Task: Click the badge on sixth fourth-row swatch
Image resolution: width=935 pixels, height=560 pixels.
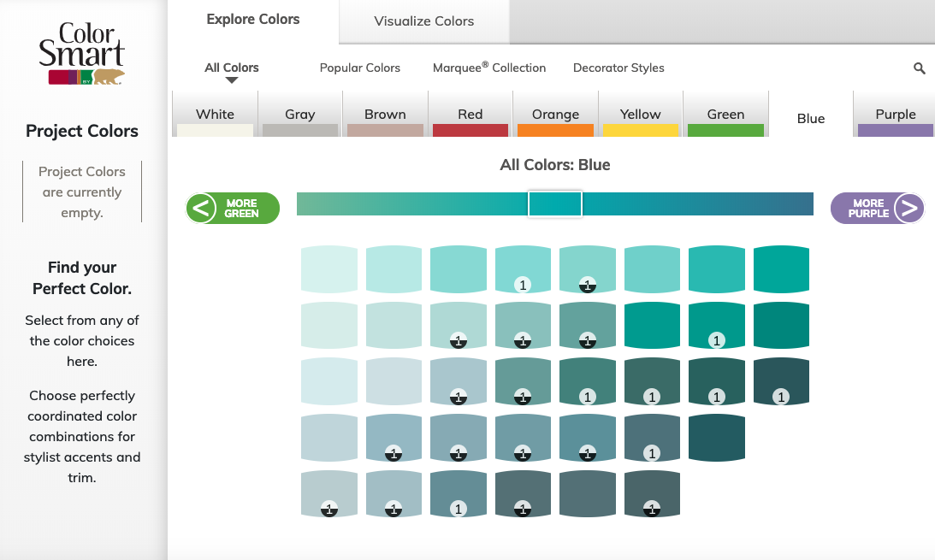Action: click(652, 453)
